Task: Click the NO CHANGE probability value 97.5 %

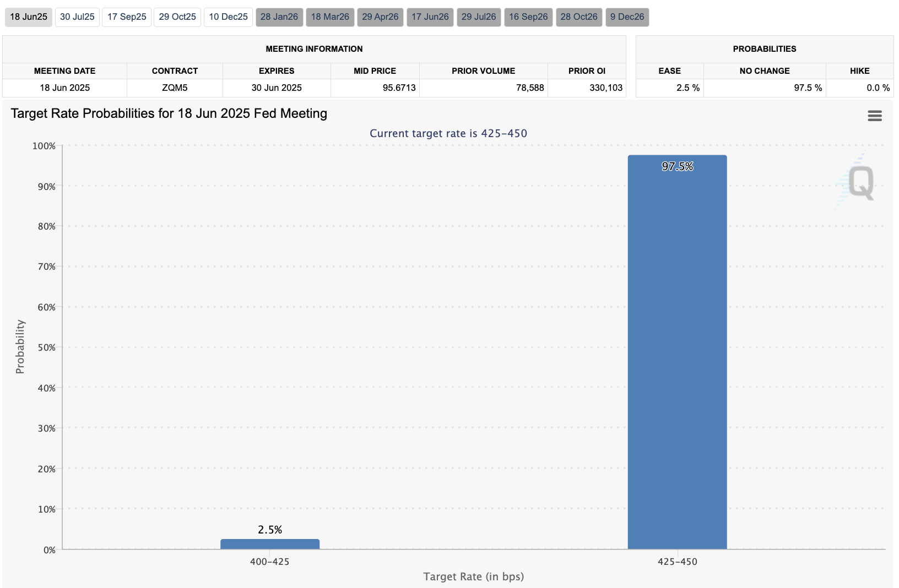Action: (x=808, y=88)
